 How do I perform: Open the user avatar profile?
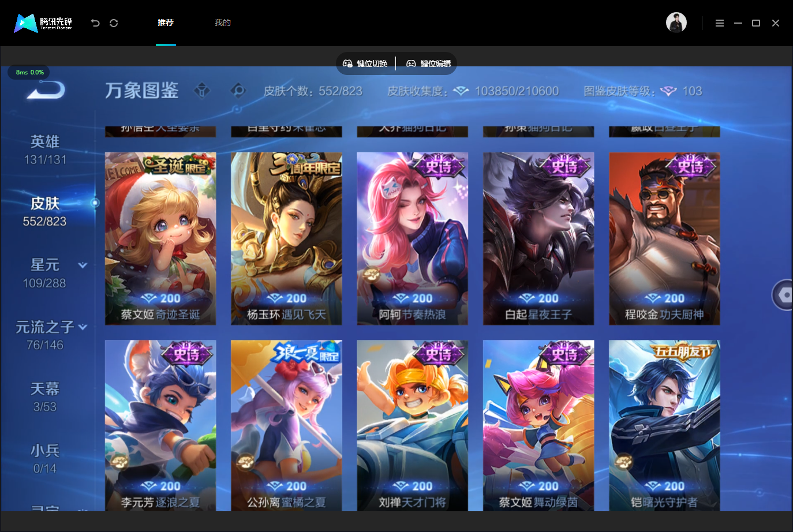tap(676, 23)
